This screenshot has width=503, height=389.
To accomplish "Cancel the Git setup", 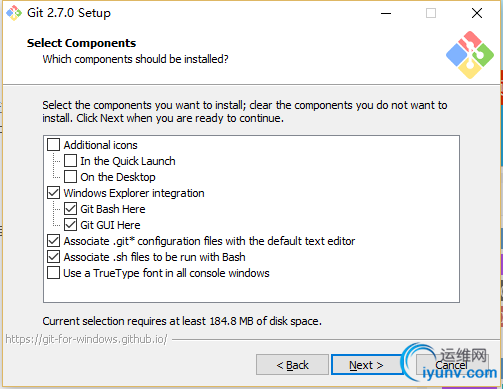I will point(452,365).
